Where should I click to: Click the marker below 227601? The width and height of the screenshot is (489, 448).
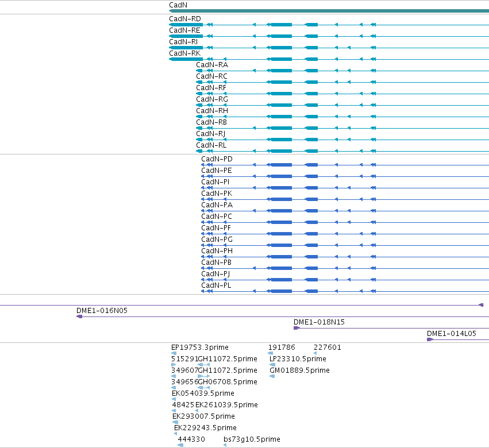coord(315,353)
